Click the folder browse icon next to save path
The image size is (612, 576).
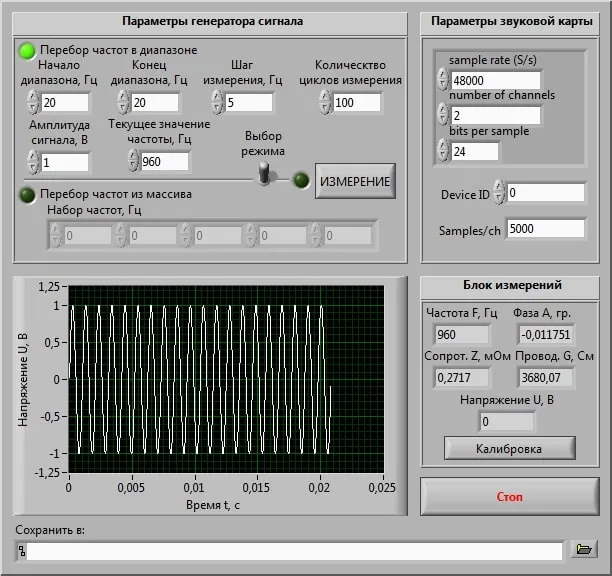(x=583, y=549)
